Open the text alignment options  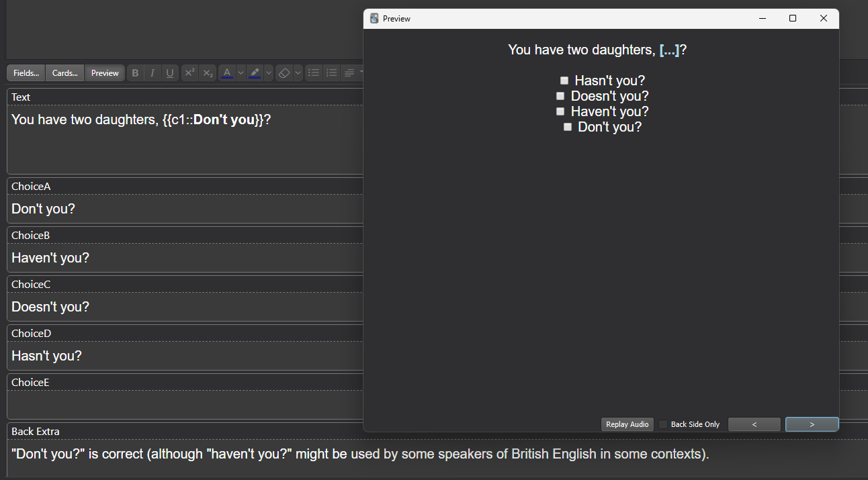click(x=351, y=73)
